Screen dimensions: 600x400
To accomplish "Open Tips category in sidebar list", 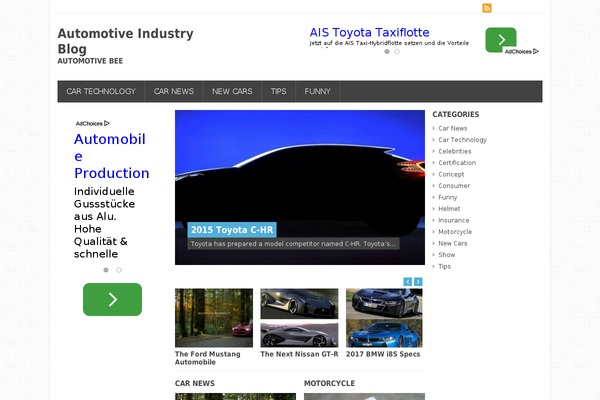I will [444, 266].
